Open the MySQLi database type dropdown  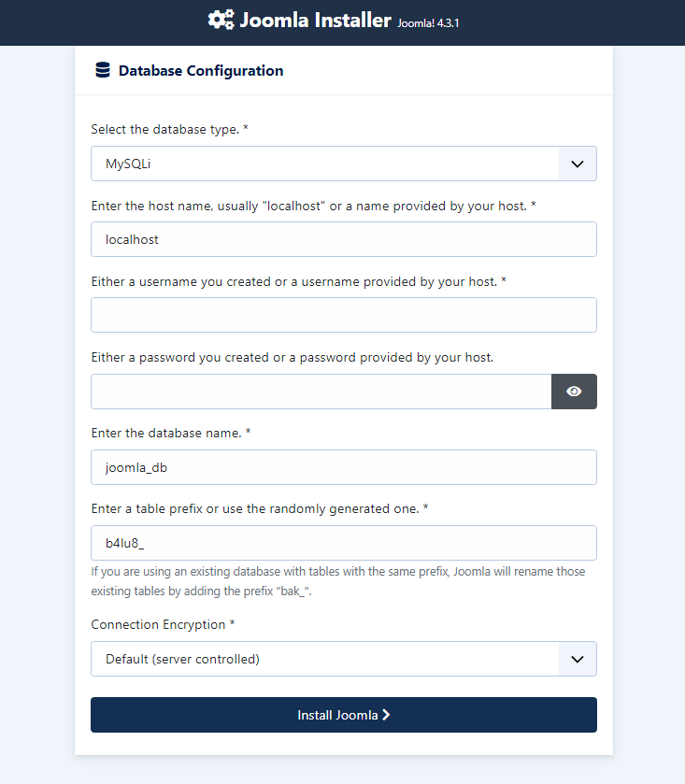325,164
